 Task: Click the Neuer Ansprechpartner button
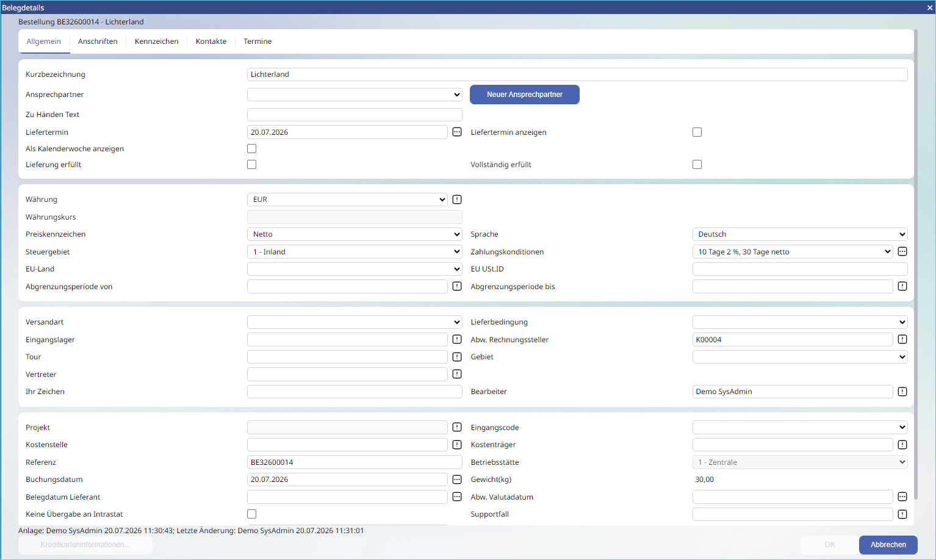click(x=525, y=95)
